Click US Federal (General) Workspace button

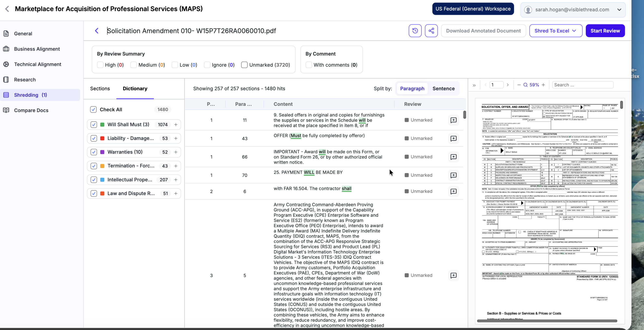coord(473,9)
